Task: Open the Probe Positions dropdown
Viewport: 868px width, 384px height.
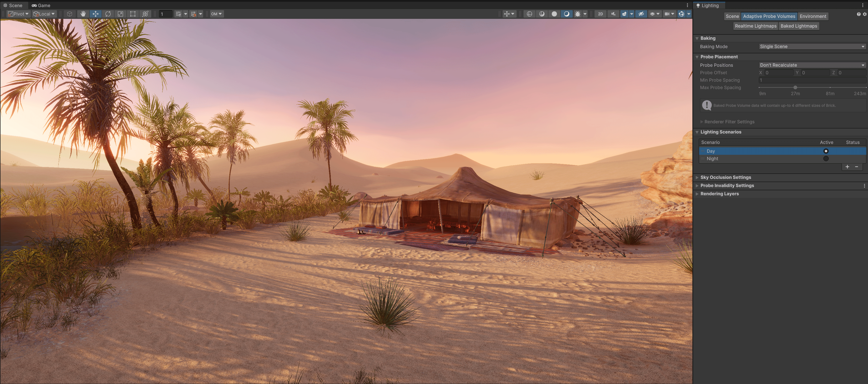Action: (x=812, y=65)
